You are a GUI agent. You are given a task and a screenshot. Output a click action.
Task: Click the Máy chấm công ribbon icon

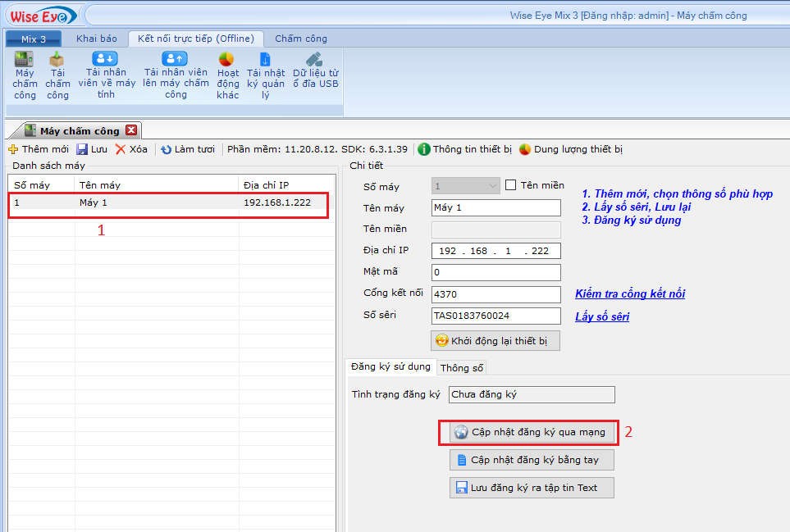(x=25, y=75)
